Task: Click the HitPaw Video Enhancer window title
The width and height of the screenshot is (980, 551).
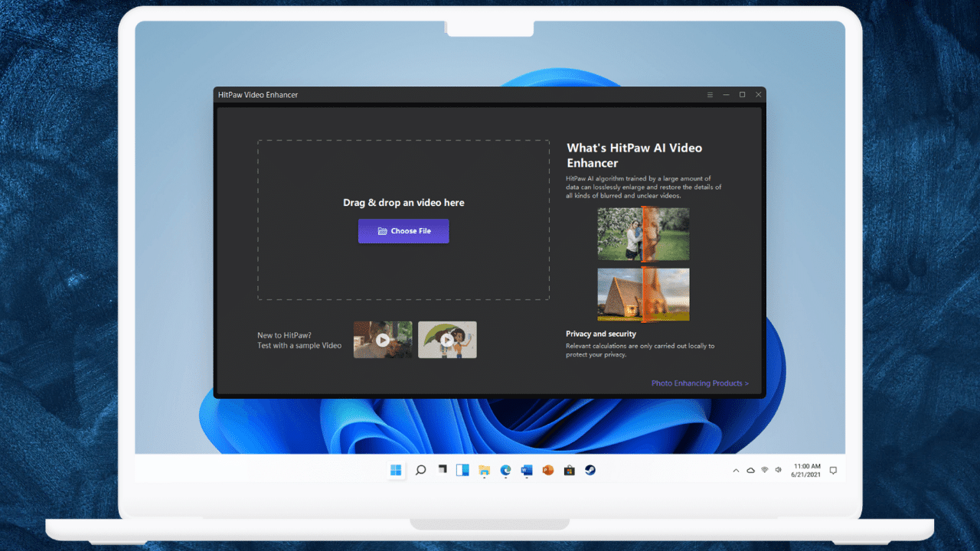Action: point(258,95)
